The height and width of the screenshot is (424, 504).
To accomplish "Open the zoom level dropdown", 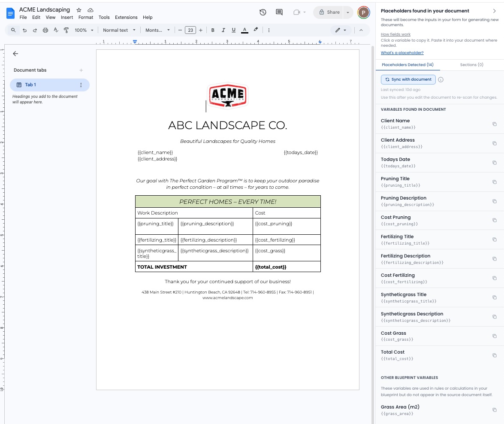I will click(x=84, y=30).
